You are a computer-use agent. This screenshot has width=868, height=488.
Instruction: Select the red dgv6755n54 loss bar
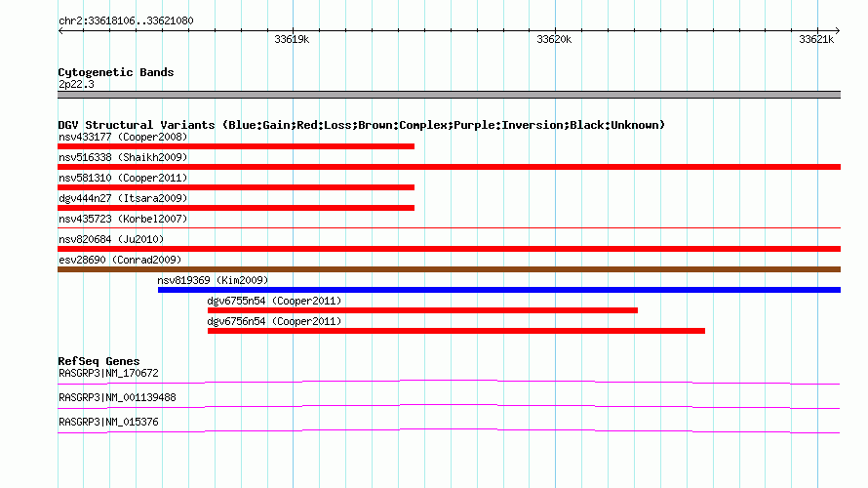(422, 310)
